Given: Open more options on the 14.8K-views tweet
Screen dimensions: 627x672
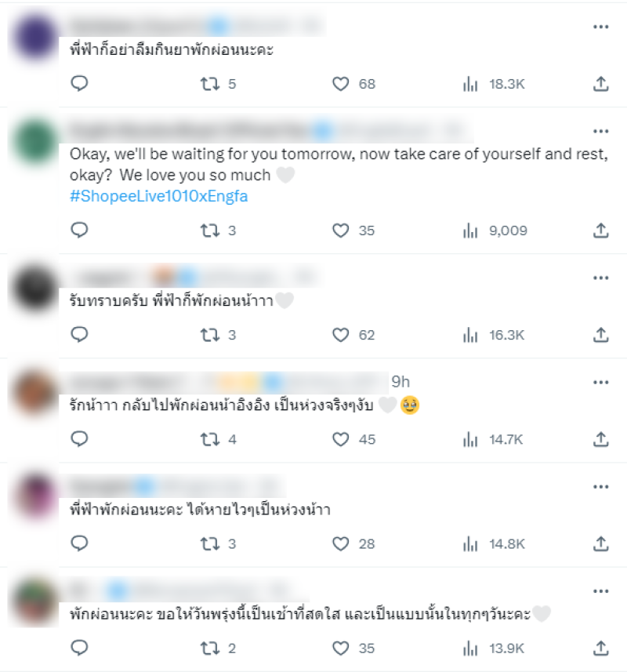Looking at the screenshot, I should coord(601,486).
